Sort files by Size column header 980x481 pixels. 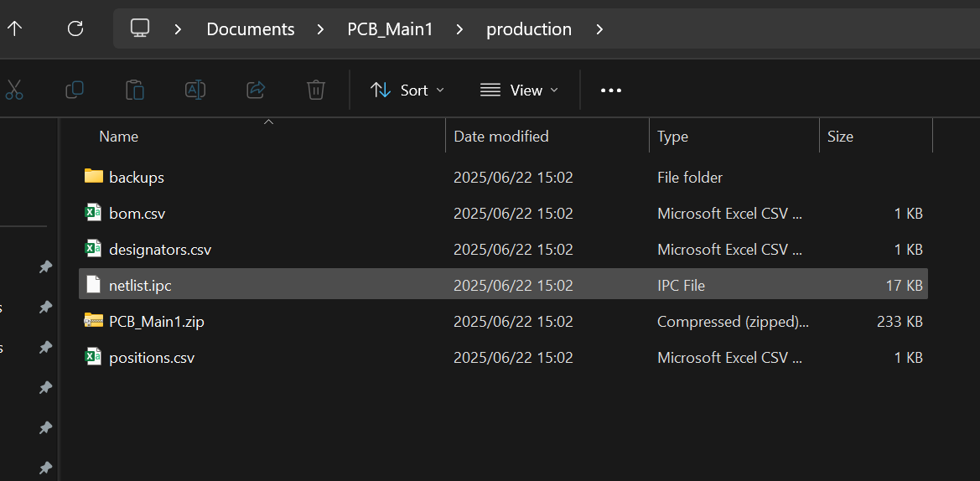pyautogui.click(x=840, y=136)
